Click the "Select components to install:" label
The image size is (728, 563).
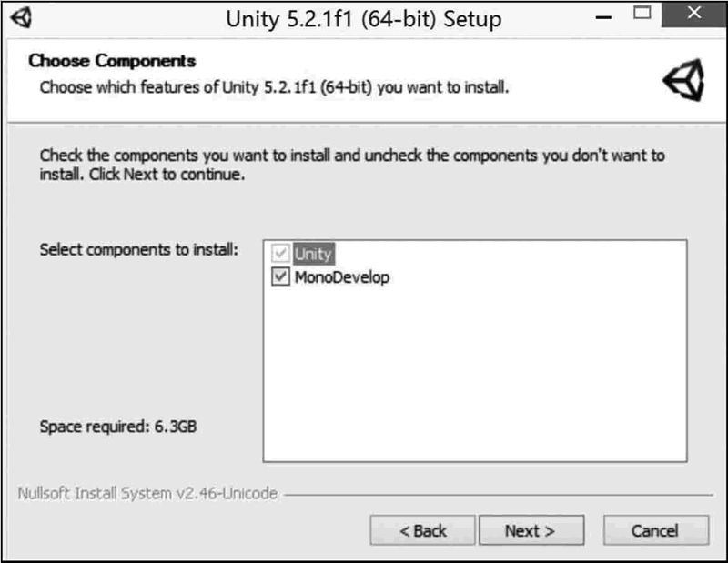click(138, 249)
